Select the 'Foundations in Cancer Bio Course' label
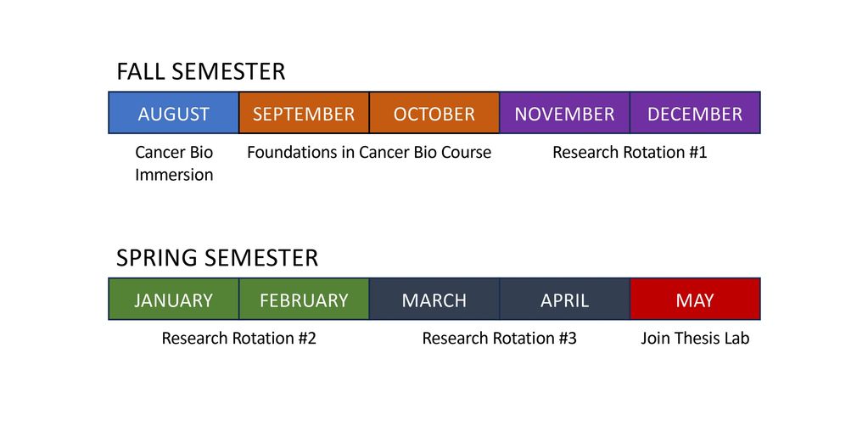The image size is (868, 426). coord(369,153)
